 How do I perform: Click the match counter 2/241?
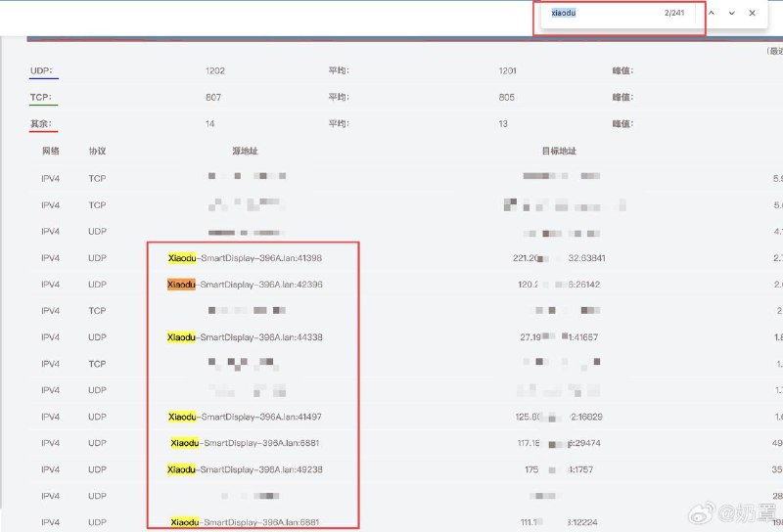(674, 13)
